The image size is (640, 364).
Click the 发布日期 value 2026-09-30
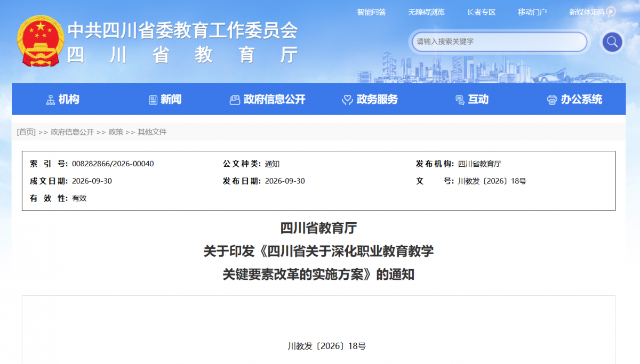(285, 181)
